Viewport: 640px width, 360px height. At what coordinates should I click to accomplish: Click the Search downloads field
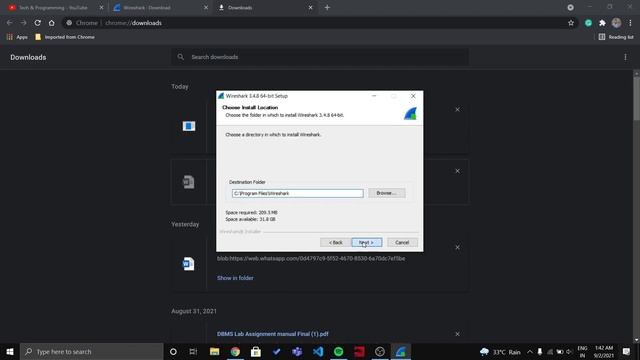[320, 57]
